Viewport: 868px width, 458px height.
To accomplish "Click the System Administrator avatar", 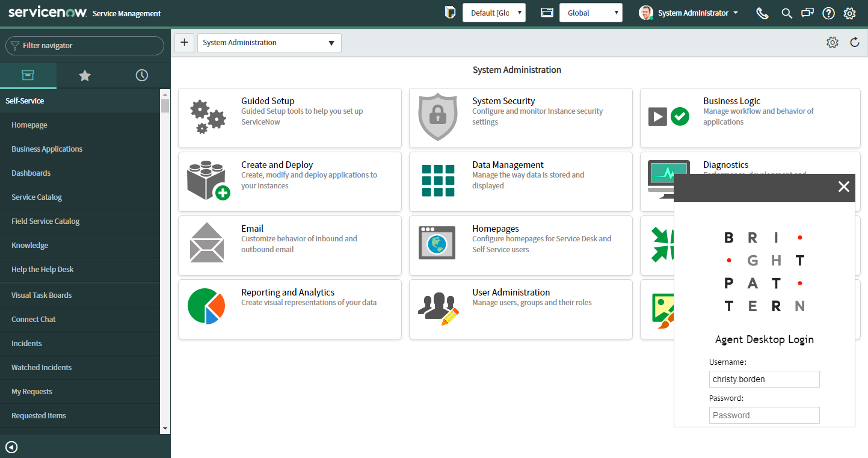I will 646,13.
